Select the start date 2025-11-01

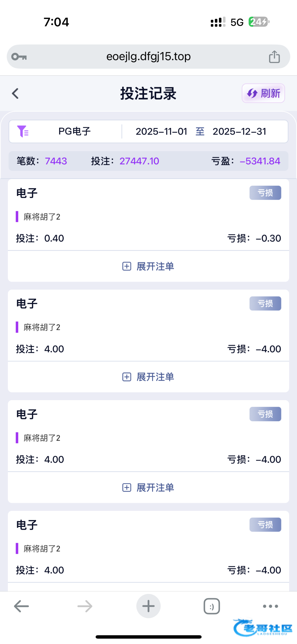pyautogui.click(x=161, y=131)
